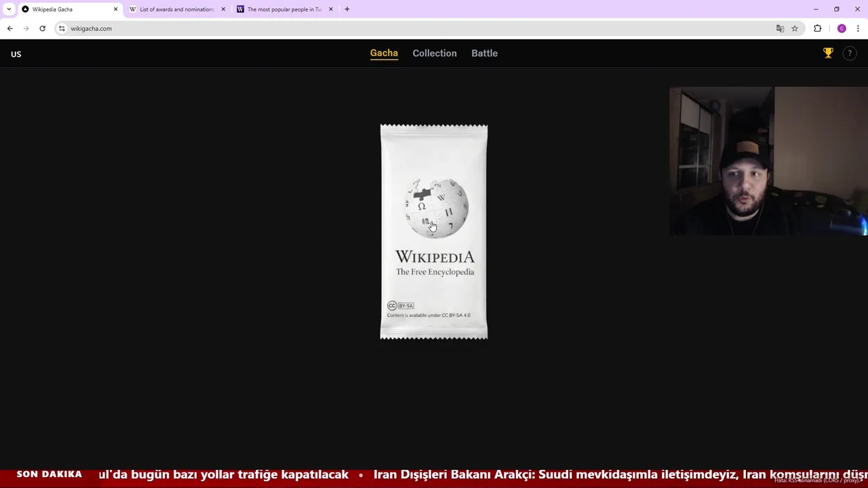Minimize the Chrome window
Screen dimensions: 868x488
pyautogui.click(x=816, y=9)
